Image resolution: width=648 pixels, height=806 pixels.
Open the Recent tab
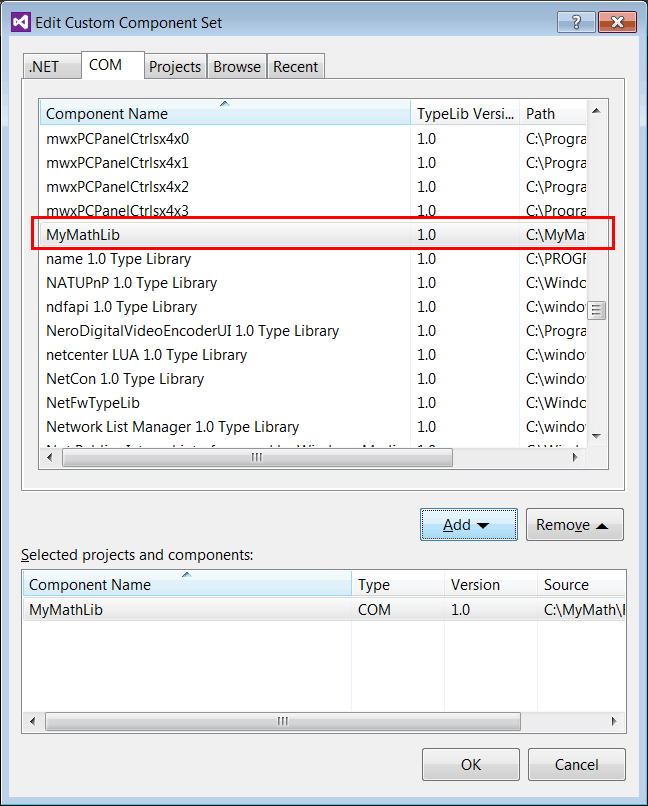tap(295, 66)
